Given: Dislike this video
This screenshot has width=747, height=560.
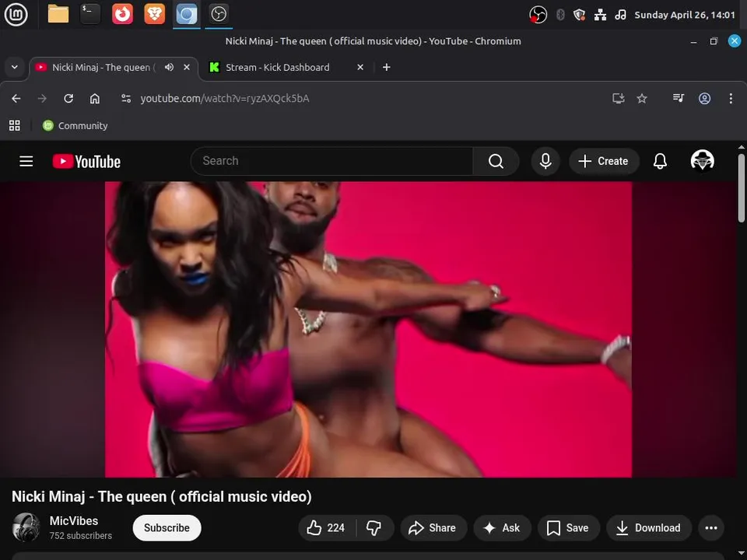Looking at the screenshot, I should tap(374, 527).
